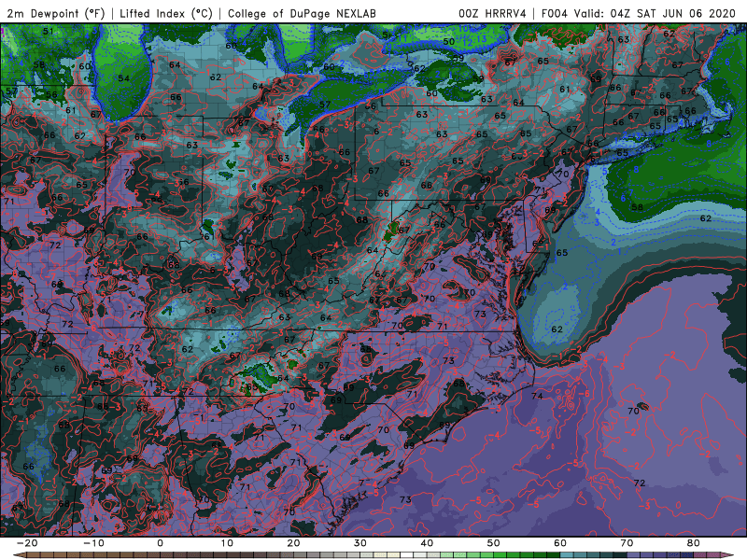Click the "30" color scale label
The width and height of the screenshot is (747, 560).
click(x=360, y=543)
